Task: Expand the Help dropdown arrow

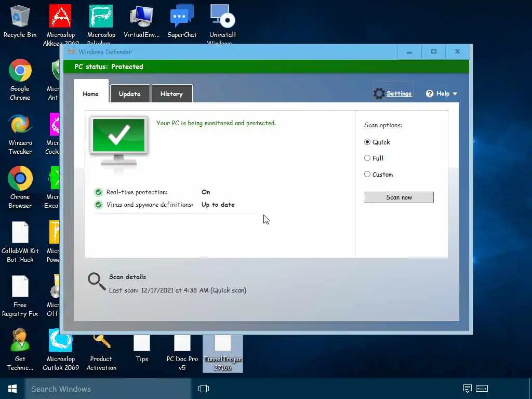Action: click(455, 94)
